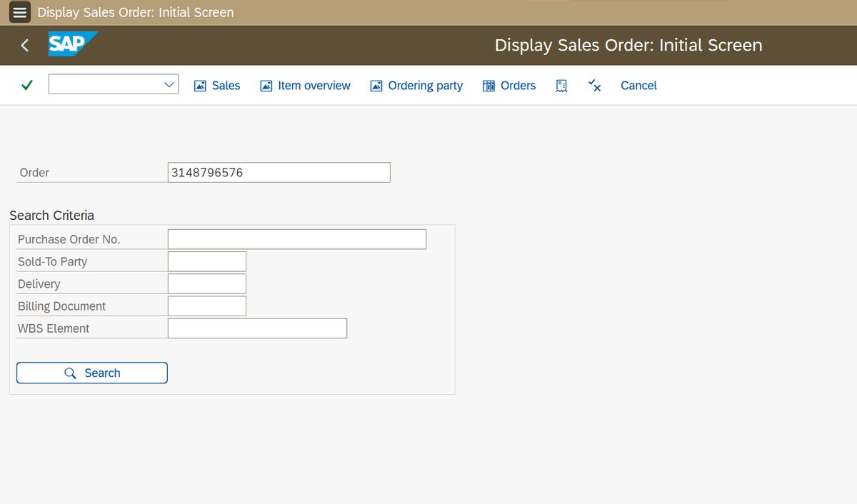The height and width of the screenshot is (504, 857).
Task: Click the Orders toolbar button
Action: pos(509,86)
